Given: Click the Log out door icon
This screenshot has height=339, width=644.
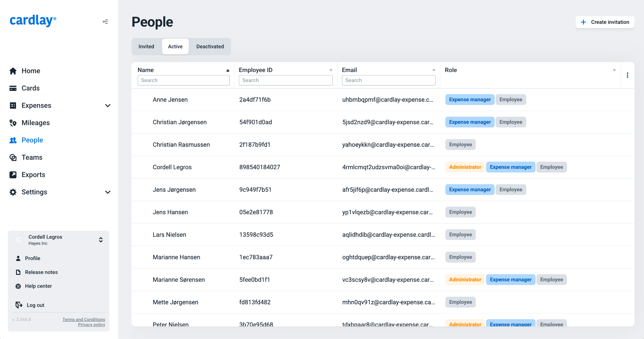Looking at the screenshot, I should click(x=19, y=305).
